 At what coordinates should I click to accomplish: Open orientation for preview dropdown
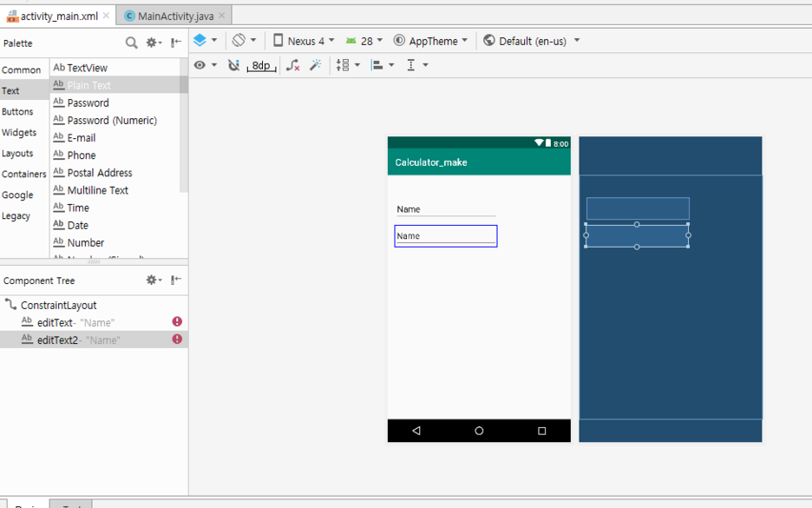click(244, 41)
